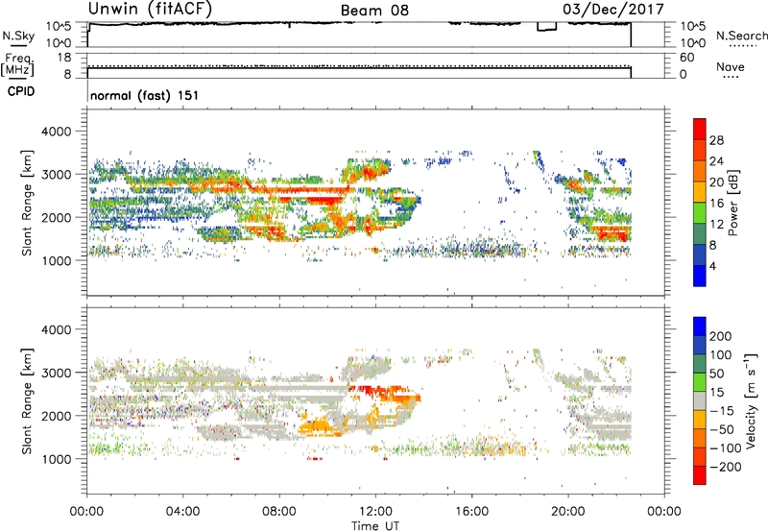Click the velocity panel 'Slant Range [km]' label
This screenshot has height=532, width=768.
click(x=27, y=401)
